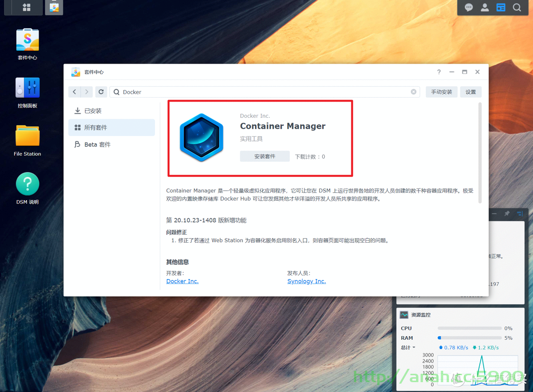Click the 0.78 KB/s upload rate
Screen dimensions: 533x392
point(453,348)
